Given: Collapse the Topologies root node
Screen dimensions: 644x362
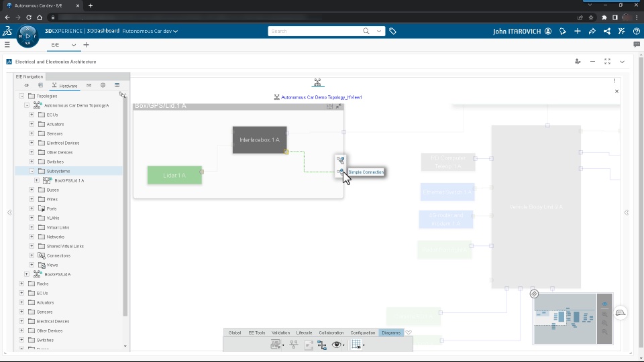Looking at the screenshot, I should tap(21, 96).
